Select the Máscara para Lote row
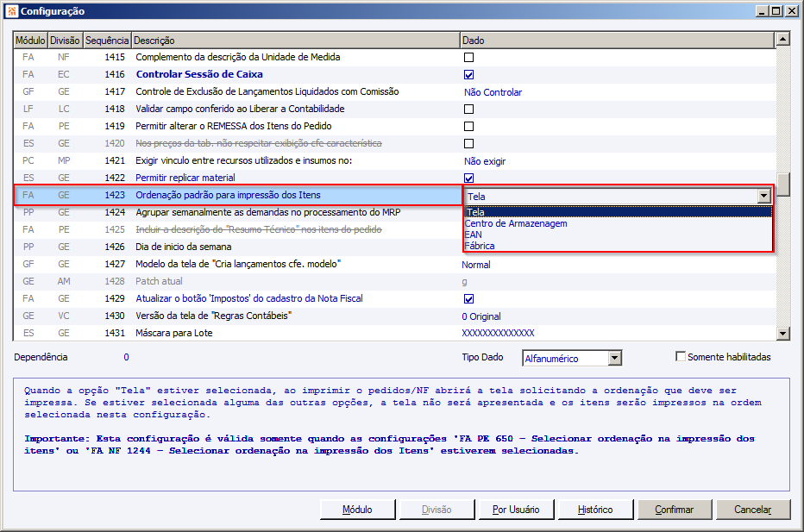Image resolution: width=804 pixels, height=532 pixels. (394, 333)
